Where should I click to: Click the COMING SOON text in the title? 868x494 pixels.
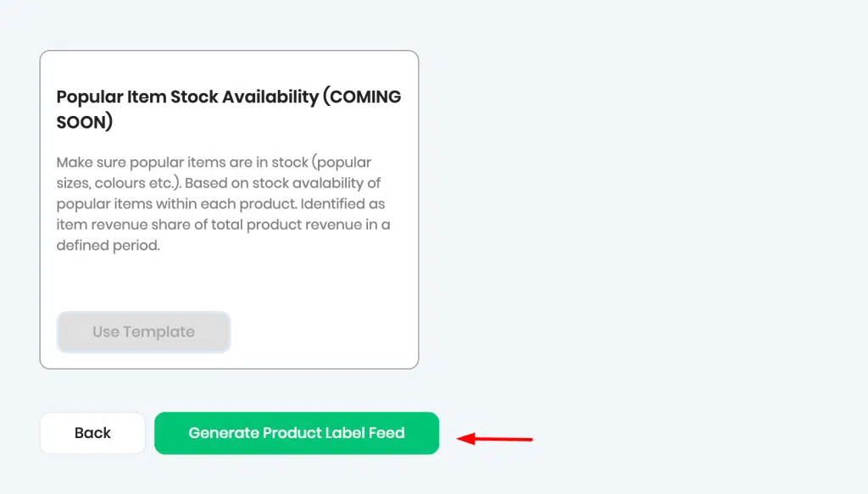coord(229,109)
